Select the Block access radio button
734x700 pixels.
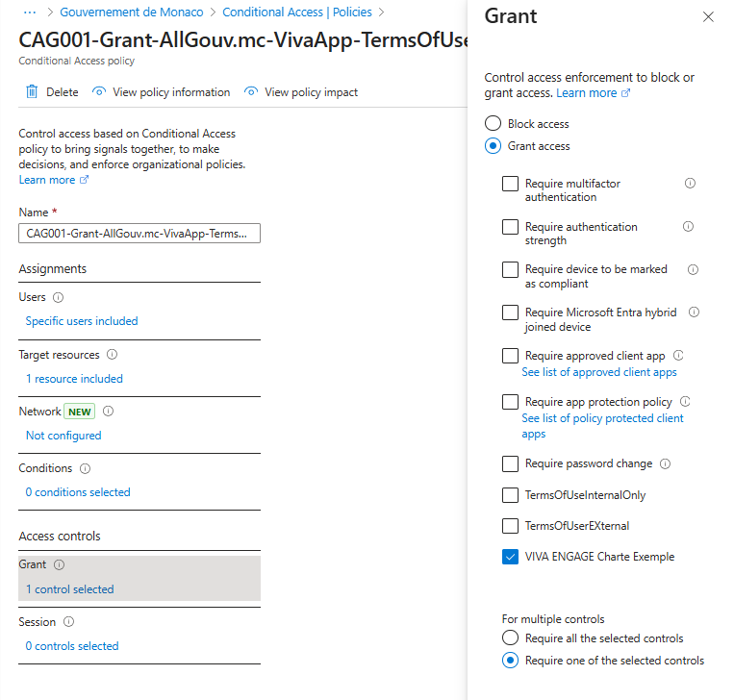[x=493, y=124]
